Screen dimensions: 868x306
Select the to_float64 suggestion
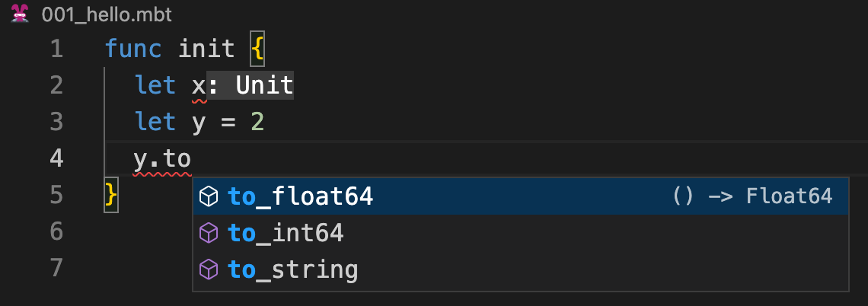tap(301, 197)
